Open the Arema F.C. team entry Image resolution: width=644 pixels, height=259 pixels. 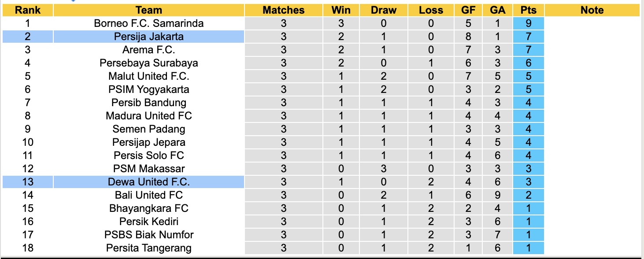149,50
